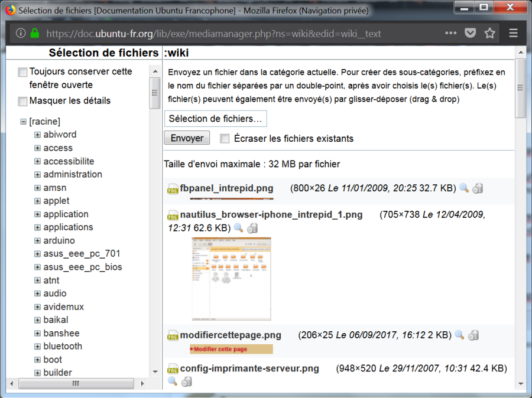Expand the abiword namespace folder
Viewport: 532px width, 398px height.
click(37, 135)
